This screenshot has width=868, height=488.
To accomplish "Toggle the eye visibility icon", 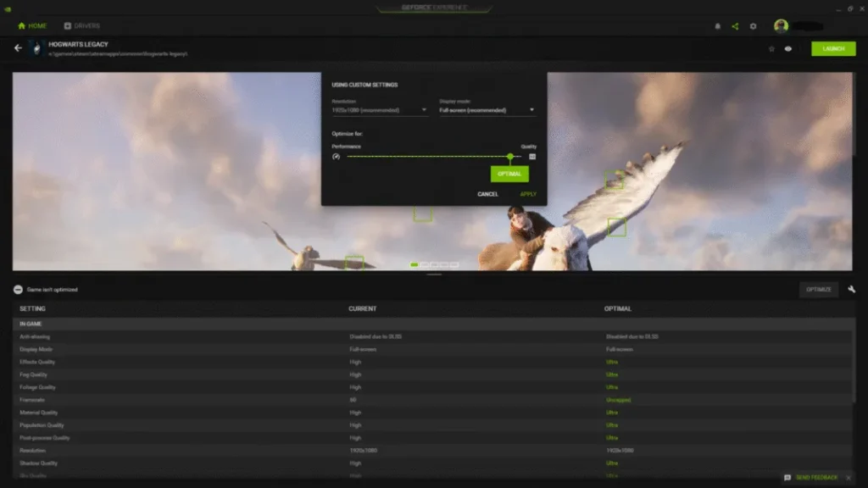I will (x=788, y=49).
